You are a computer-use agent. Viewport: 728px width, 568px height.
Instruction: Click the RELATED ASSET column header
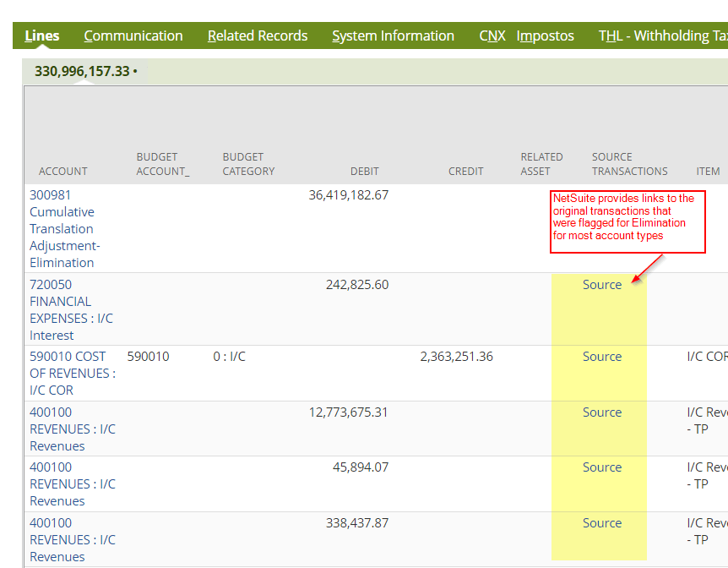point(541,164)
